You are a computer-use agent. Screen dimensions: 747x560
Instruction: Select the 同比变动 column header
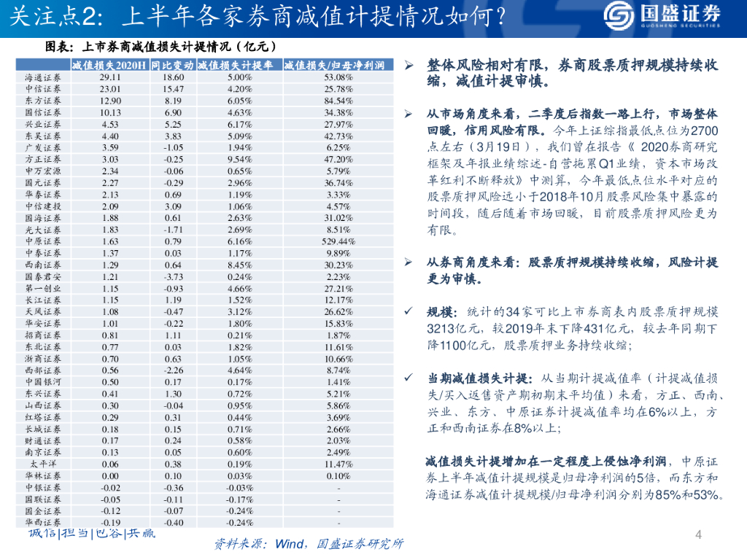[172, 65]
